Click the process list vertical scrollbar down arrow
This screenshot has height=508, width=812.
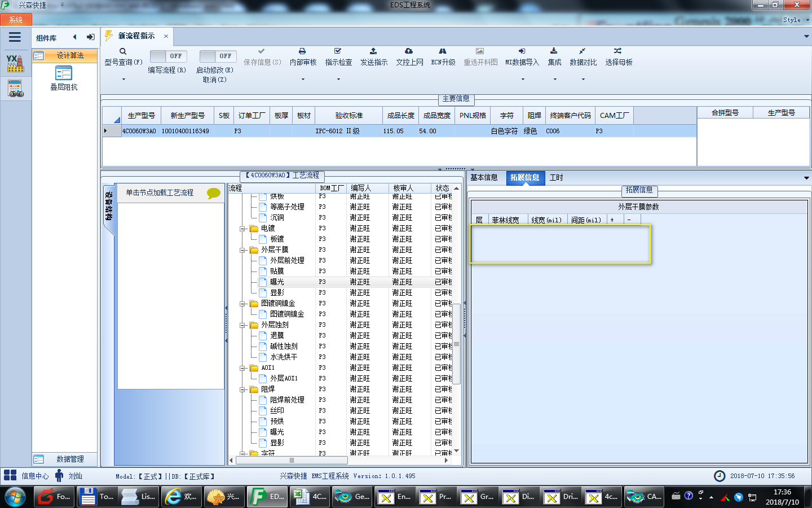pos(456,450)
